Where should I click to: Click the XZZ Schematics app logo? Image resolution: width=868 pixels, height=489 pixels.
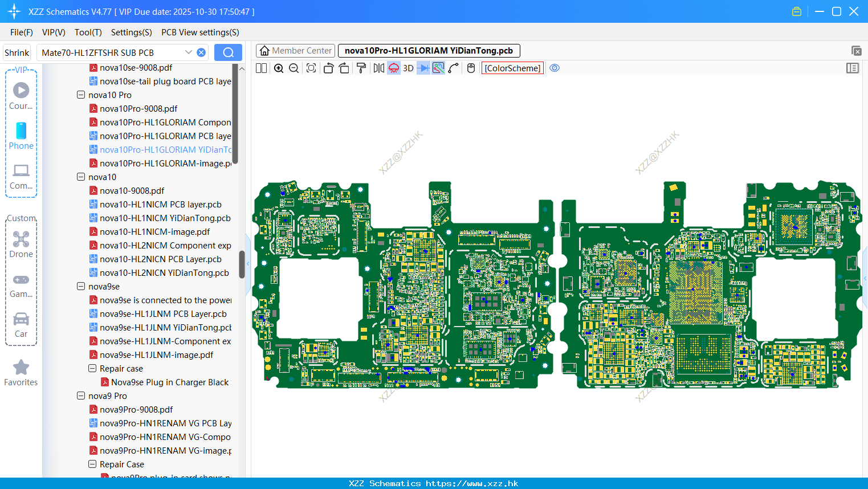coord(14,11)
